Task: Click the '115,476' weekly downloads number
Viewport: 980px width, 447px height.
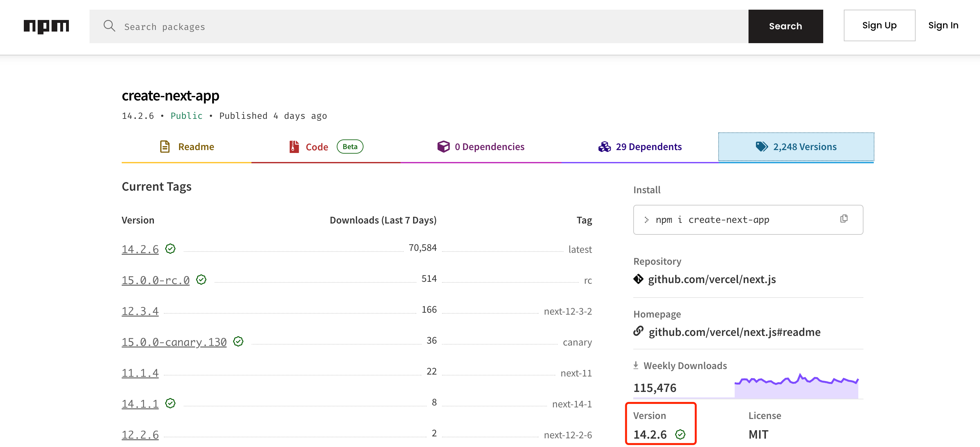Action: tap(655, 388)
